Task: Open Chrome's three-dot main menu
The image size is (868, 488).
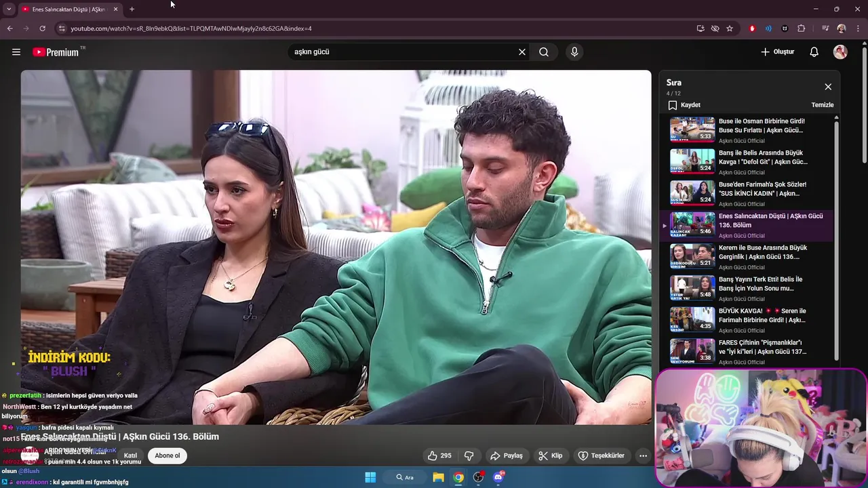Action: point(858,28)
